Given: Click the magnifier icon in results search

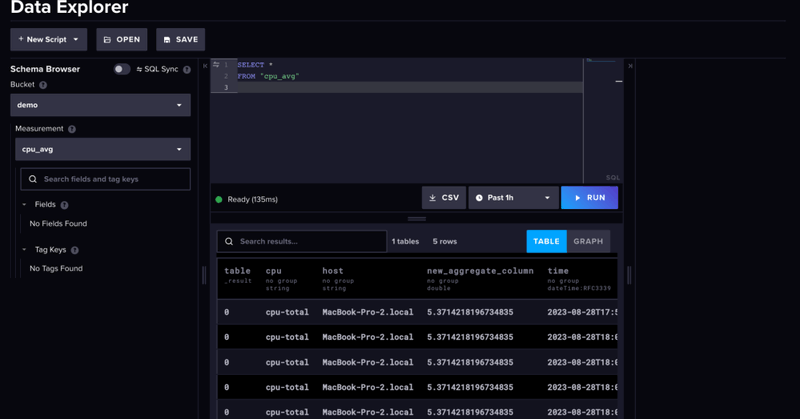Looking at the screenshot, I should pos(229,241).
